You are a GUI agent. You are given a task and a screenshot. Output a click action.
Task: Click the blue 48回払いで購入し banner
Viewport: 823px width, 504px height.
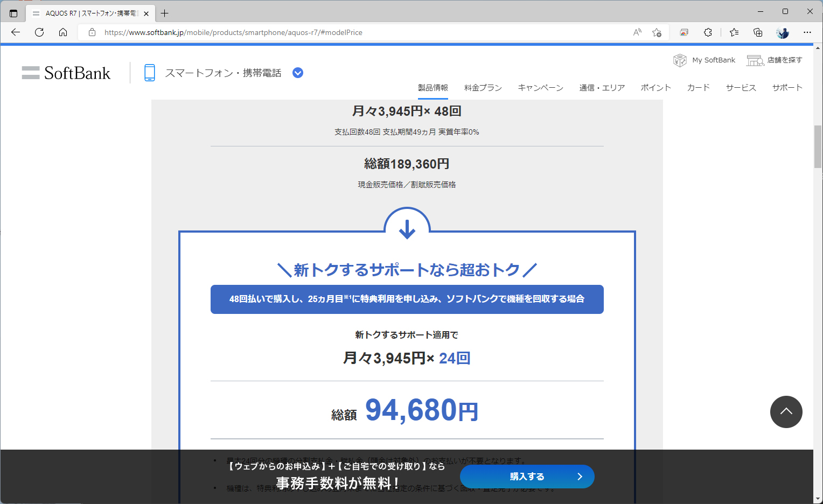[x=407, y=299]
